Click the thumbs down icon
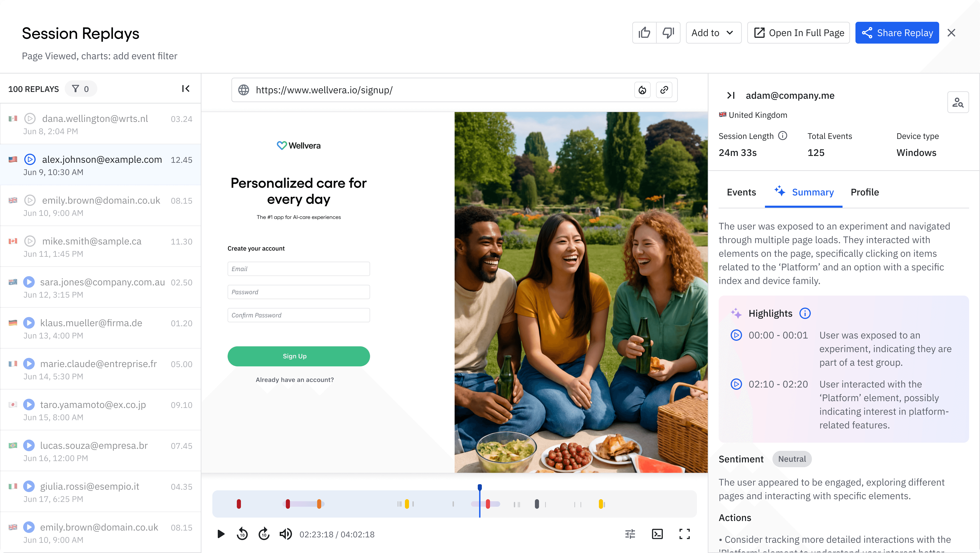 pos(668,33)
